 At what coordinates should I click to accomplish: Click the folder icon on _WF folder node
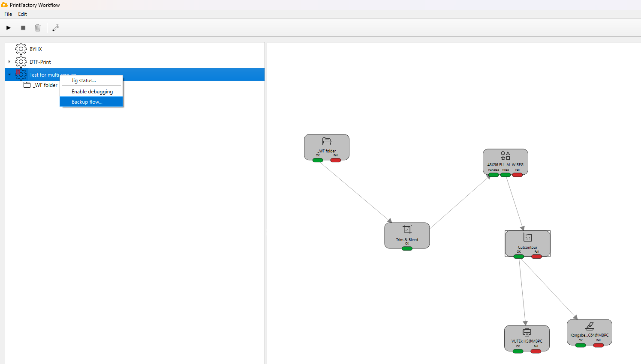coord(327,141)
